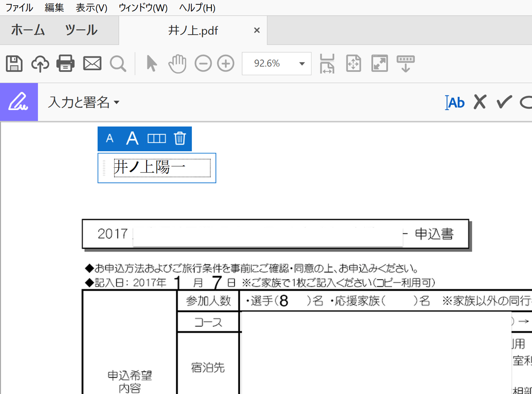
Task: Click Fit width scrolling icon
Action: point(327,63)
